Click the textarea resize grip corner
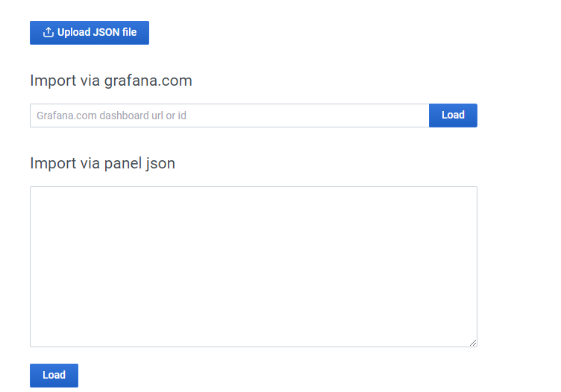Screen dimensions: 561x392 (473, 343)
